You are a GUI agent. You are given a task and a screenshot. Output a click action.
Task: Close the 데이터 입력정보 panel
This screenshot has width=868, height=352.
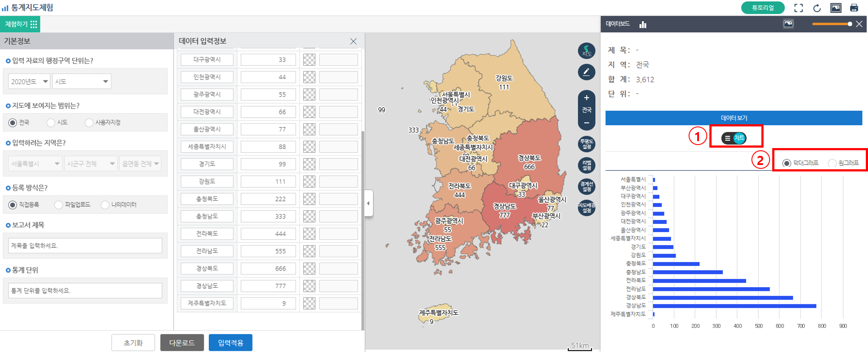tap(353, 41)
